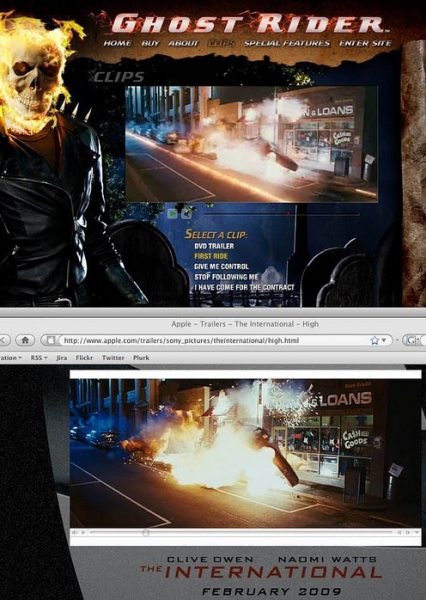Play the International trailer in QuickTime bar

click(83, 532)
